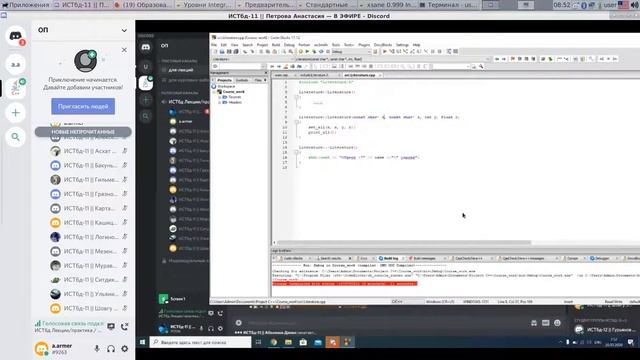Open File menu in streamed Code::Blocks
640x360 pixels.
(214, 45)
